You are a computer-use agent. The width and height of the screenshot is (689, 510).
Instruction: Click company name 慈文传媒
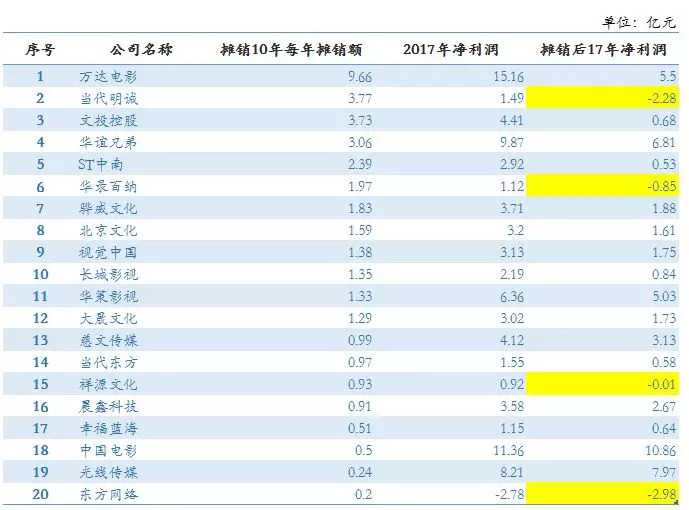pos(109,340)
